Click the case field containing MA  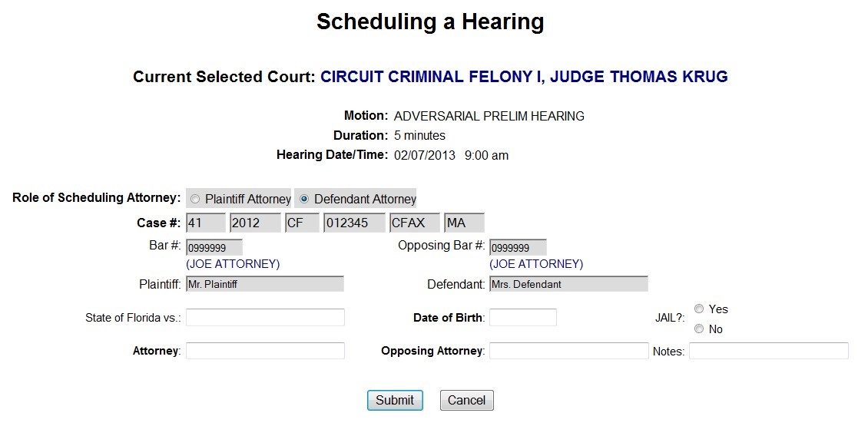click(x=464, y=223)
